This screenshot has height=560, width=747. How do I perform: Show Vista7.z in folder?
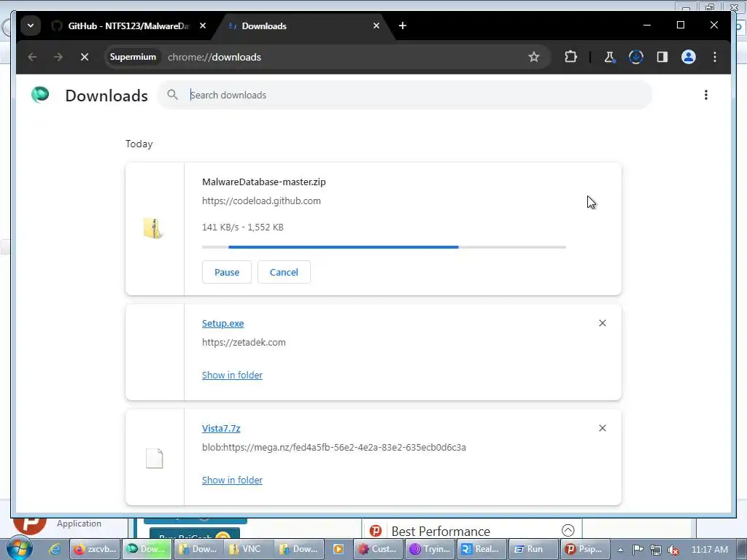click(232, 481)
